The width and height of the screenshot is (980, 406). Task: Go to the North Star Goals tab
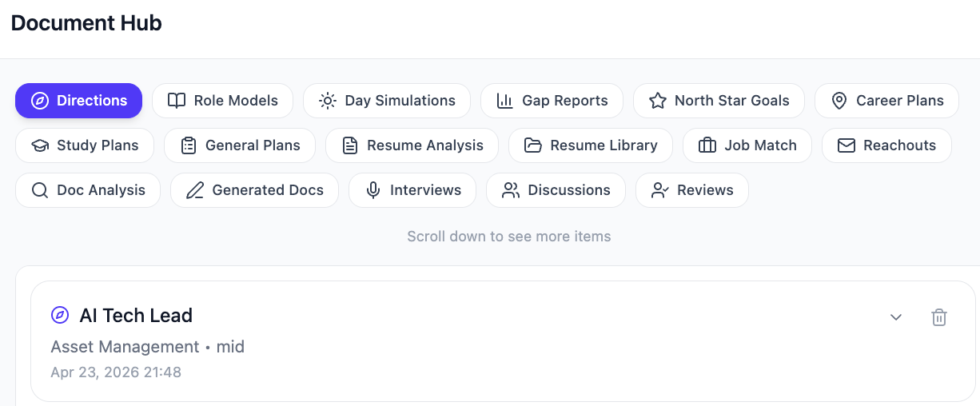[719, 101]
